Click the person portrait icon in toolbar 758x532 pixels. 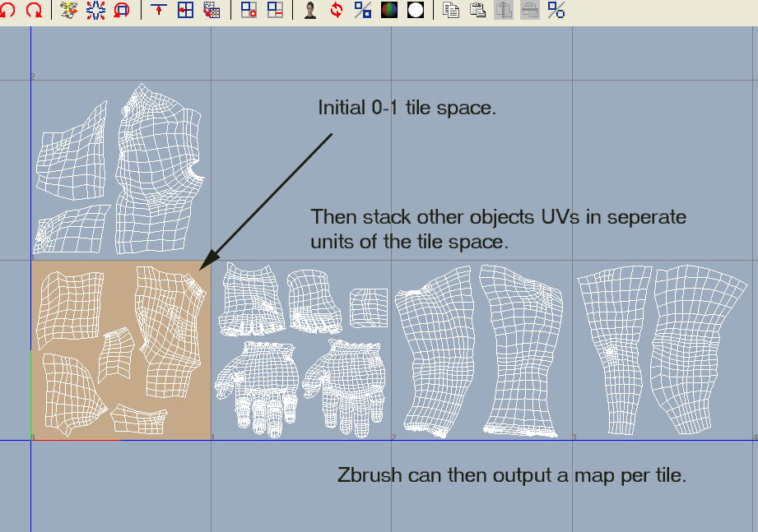(x=311, y=10)
